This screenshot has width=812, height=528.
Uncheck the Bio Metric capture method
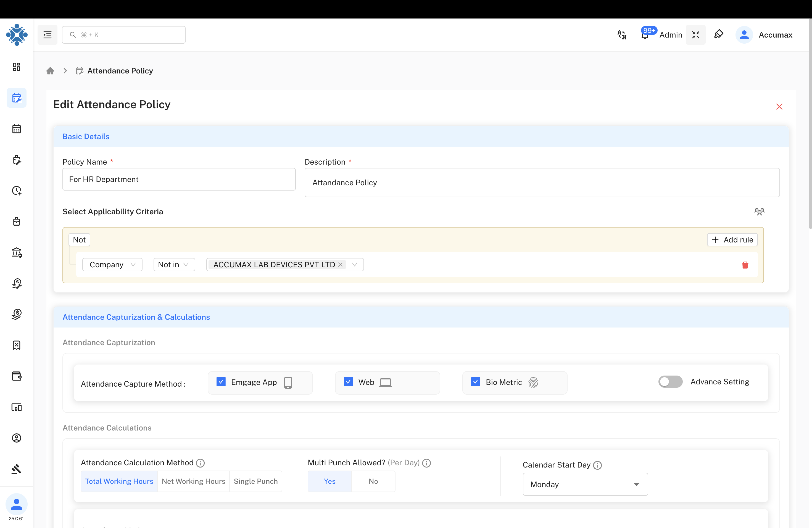475,382
